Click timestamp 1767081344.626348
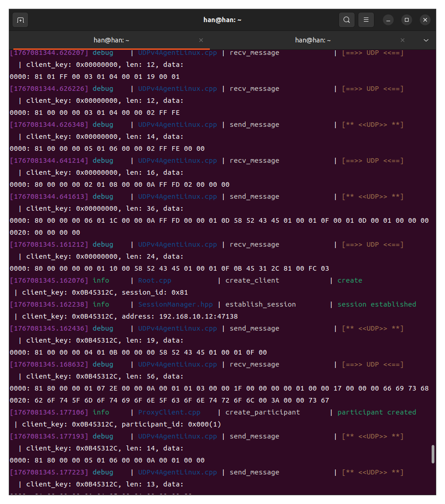 click(x=49, y=125)
